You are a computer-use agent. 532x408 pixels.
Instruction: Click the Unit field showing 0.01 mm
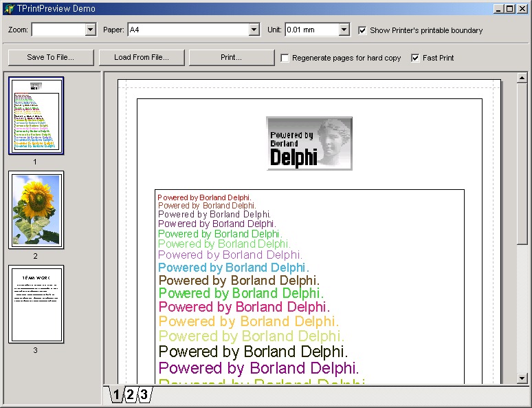312,30
